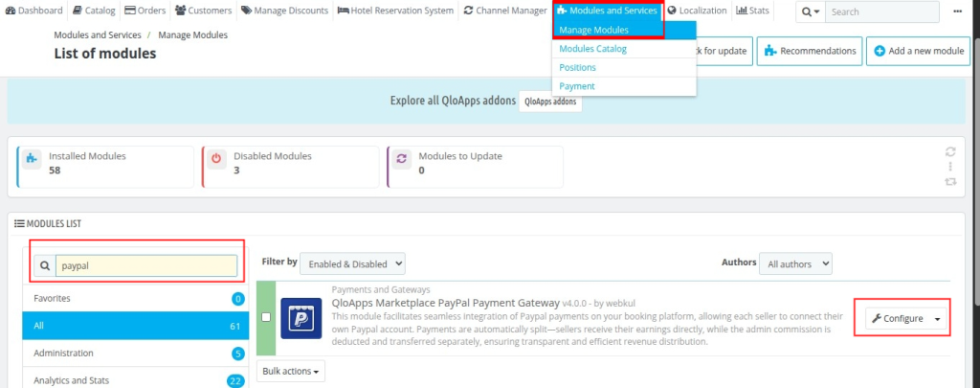Viewport: 980px width, 388px height.
Task: Tick the PayPal Payment Gateway module checkbox
Action: [266, 317]
